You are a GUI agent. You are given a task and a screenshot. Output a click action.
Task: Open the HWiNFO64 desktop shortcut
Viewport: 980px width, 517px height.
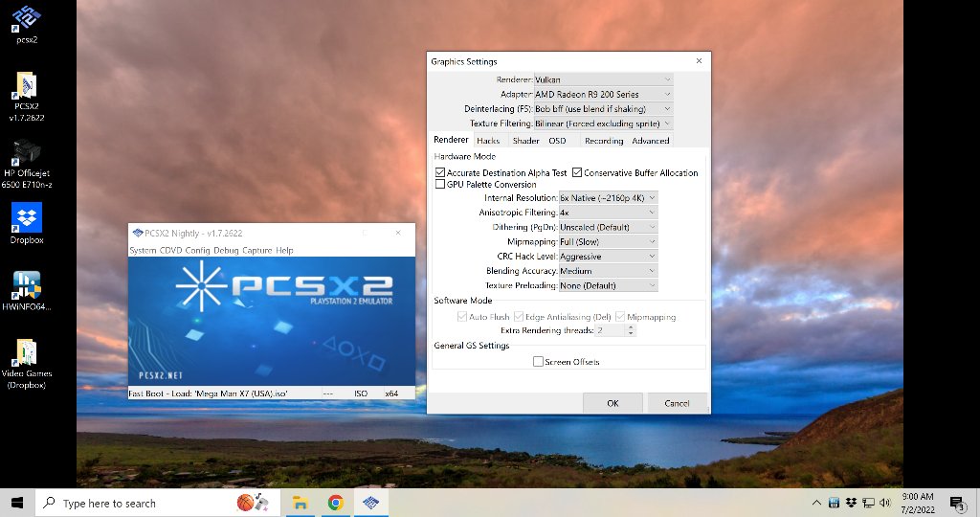tap(26, 291)
